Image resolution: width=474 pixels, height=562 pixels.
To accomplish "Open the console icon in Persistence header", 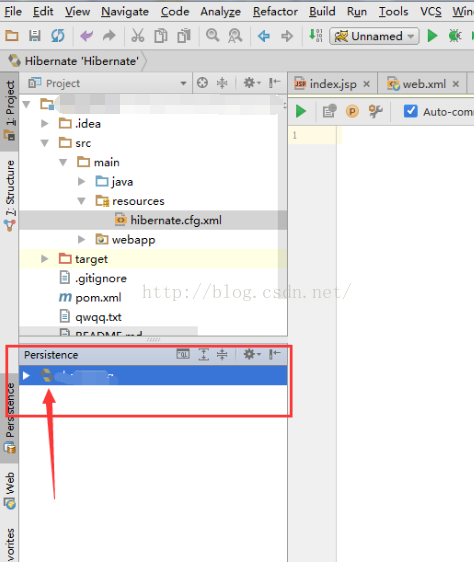I will (183, 354).
